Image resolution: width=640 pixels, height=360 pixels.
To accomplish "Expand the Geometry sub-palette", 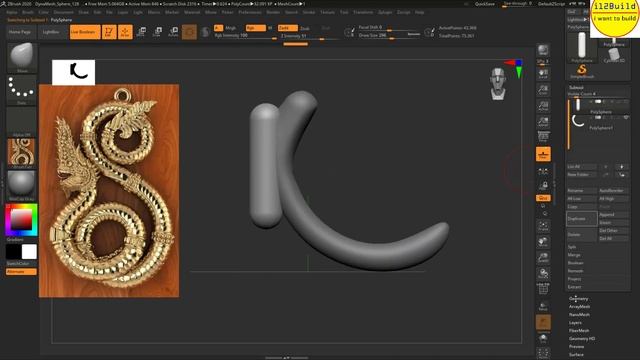I will pyautogui.click(x=579, y=299).
